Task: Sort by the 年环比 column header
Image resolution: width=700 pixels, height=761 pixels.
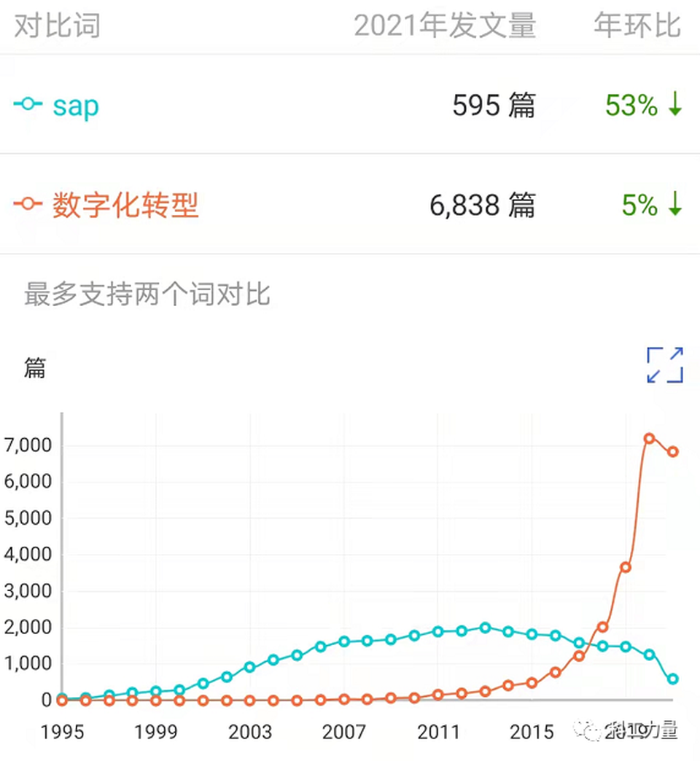Action: (637, 26)
